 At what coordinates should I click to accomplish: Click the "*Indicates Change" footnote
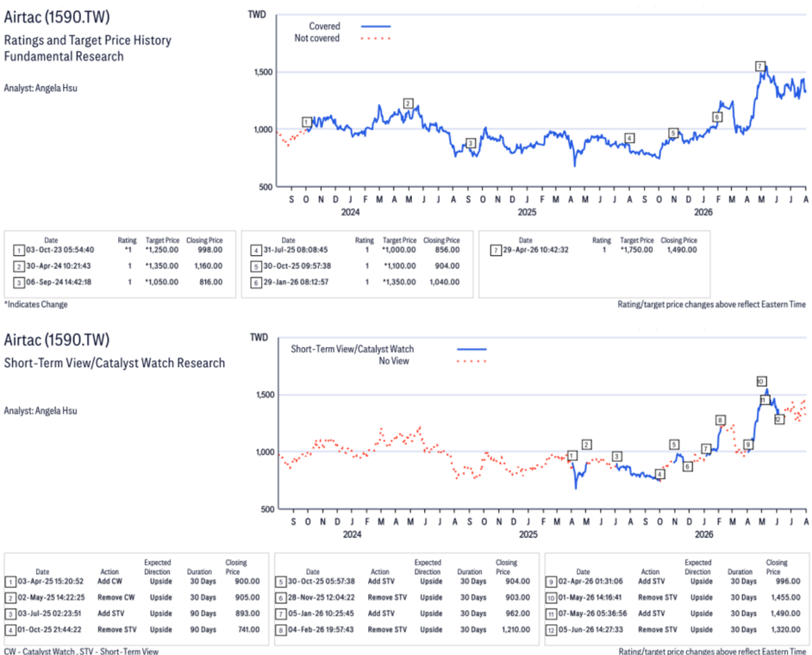point(35,304)
